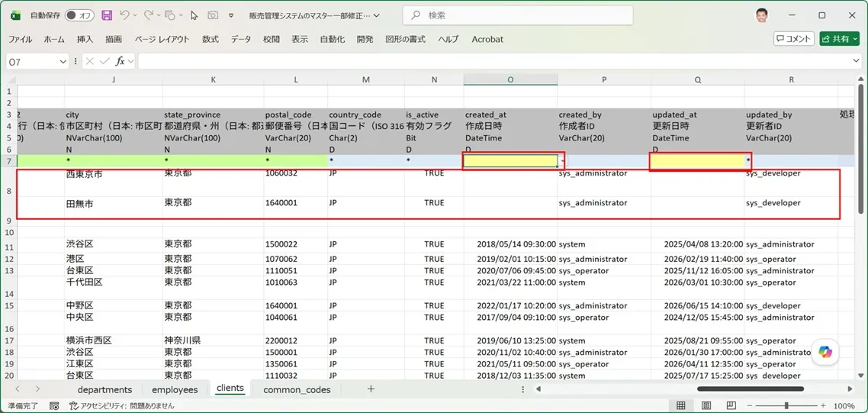Viewport: 868px width, 413px height.
Task: Click the horizontal scrollbar thumb
Action: [x=750, y=389]
